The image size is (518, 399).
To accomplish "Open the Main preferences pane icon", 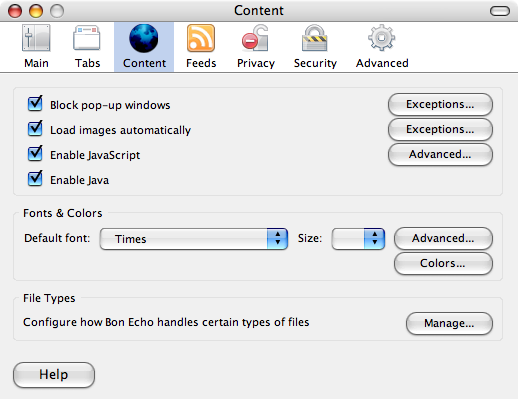I will (36, 38).
